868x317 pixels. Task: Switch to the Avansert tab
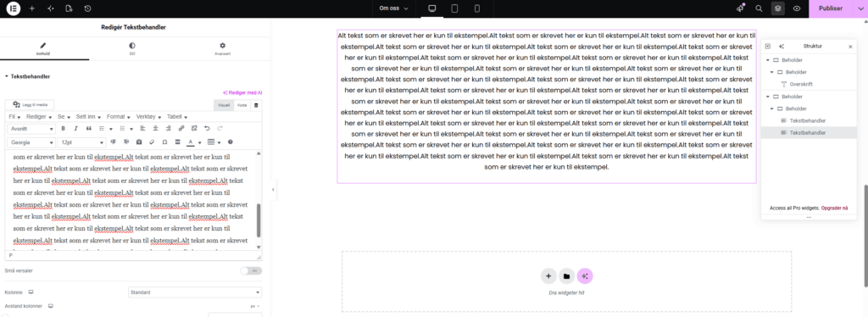(x=222, y=49)
